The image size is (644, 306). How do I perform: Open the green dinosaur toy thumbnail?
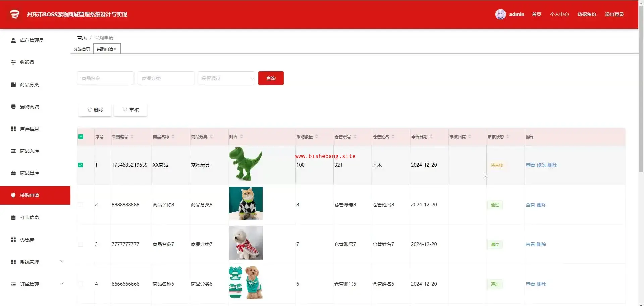[246, 164]
